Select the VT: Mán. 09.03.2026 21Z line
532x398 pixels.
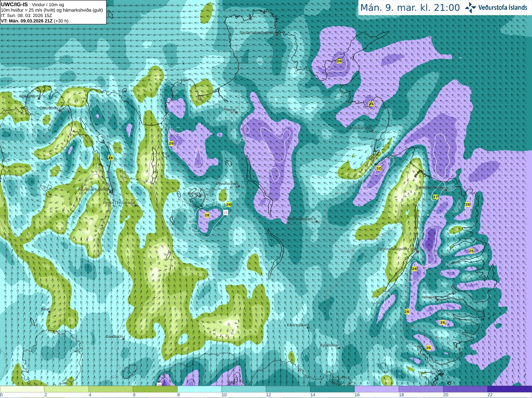click(35, 21)
